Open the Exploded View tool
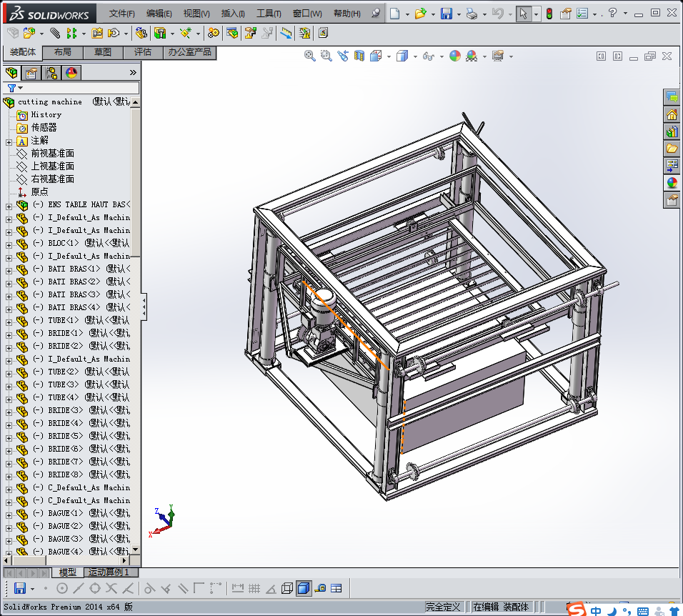Screen dimensions: 683x616 [x=251, y=33]
